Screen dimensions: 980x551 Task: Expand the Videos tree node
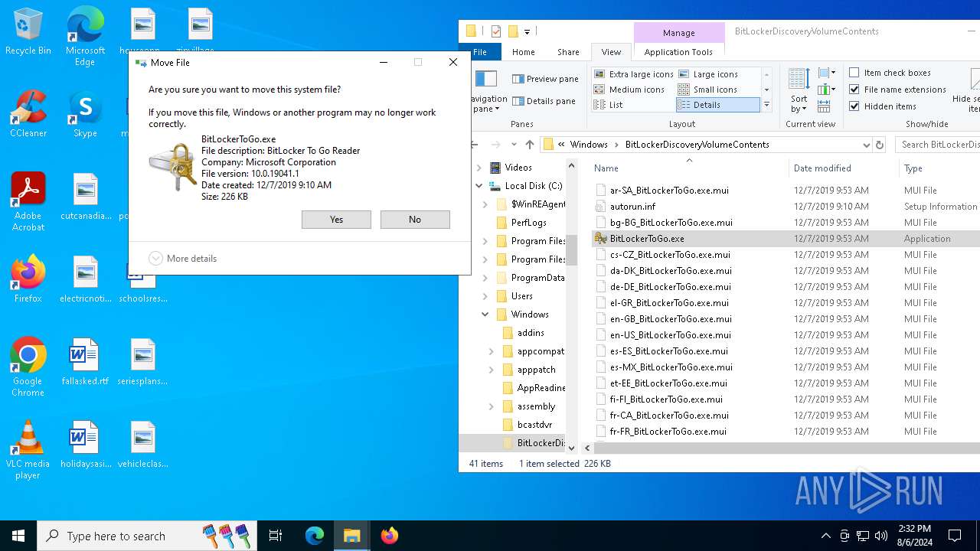point(479,168)
